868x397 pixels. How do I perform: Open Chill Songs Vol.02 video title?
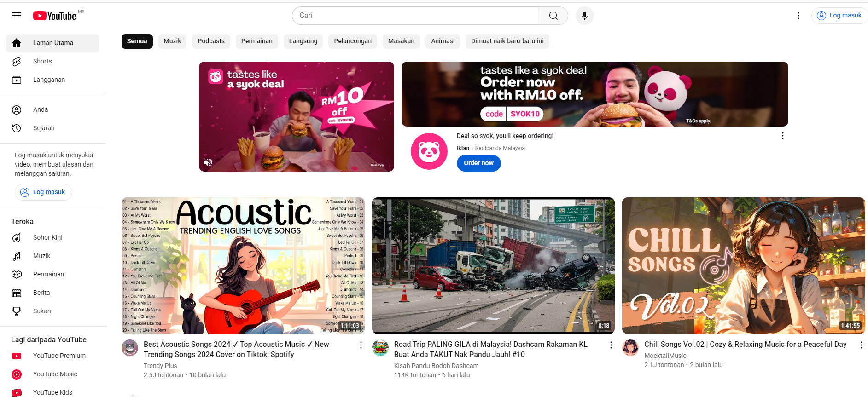[x=746, y=344]
